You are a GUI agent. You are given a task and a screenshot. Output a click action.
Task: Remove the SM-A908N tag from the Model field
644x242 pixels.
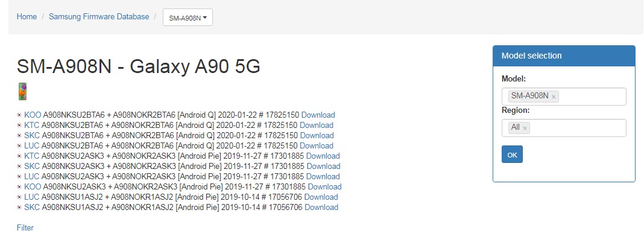(554, 96)
